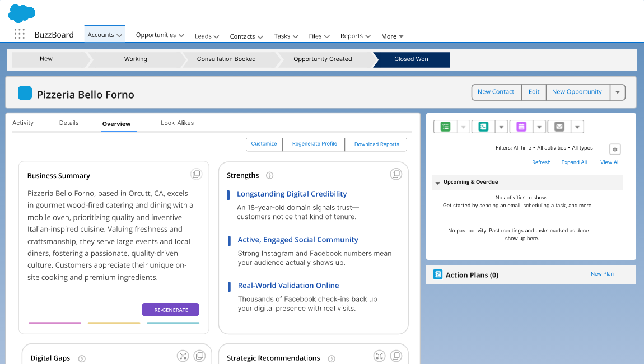The image size is (644, 364).
Task: Open Real-World Validation Online strength
Action: 288,286
